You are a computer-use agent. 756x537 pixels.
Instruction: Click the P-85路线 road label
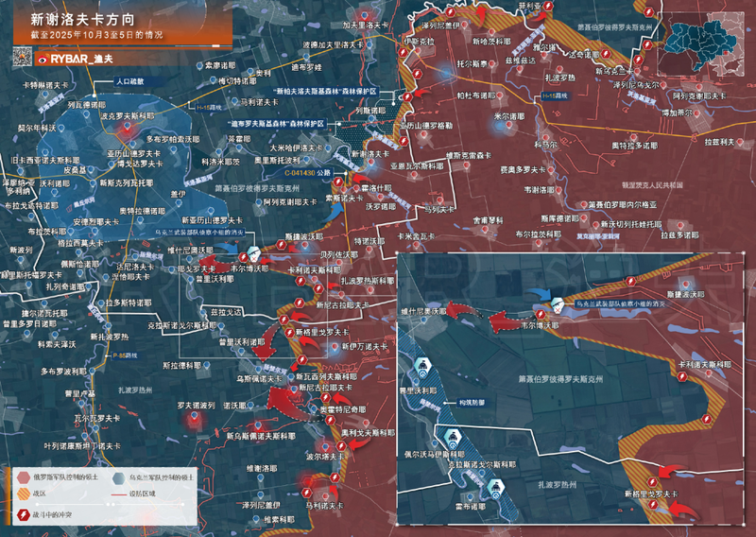125,355
